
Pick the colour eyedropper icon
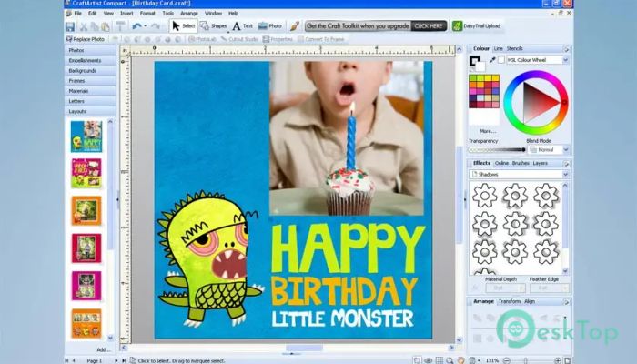click(x=493, y=60)
